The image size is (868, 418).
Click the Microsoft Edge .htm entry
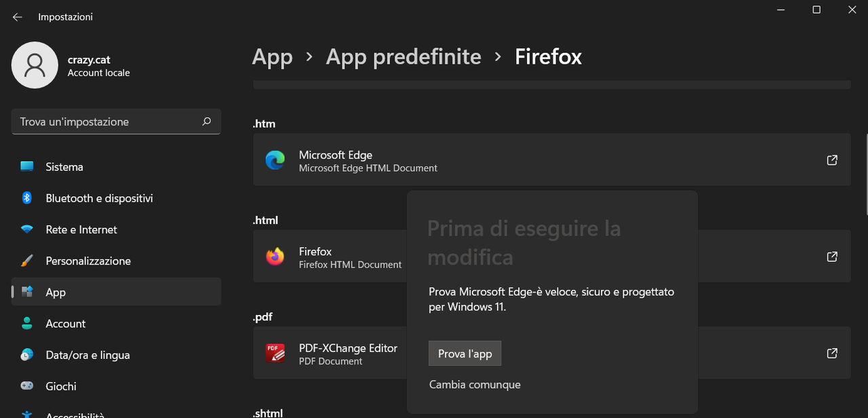click(551, 160)
